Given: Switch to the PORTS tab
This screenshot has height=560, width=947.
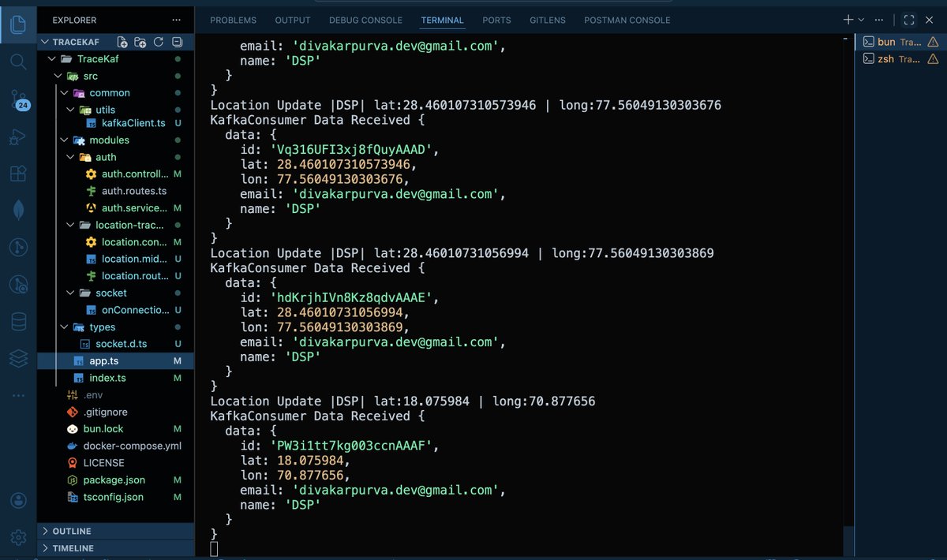Looking at the screenshot, I should click(496, 20).
